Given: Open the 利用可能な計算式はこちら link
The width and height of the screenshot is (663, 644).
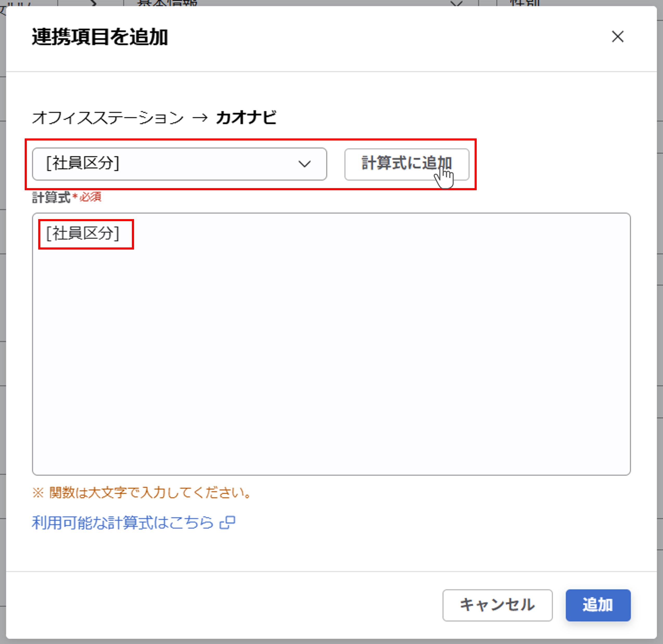Looking at the screenshot, I should (x=123, y=522).
